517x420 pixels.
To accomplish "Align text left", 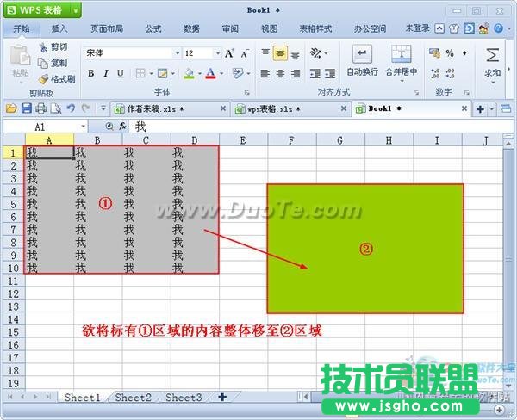I will (x=265, y=73).
